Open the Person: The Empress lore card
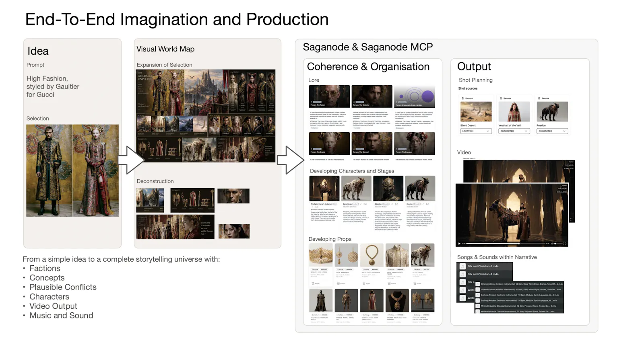Image resolution: width=644 pixels, height=359 pixels. [x=415, y=143]
